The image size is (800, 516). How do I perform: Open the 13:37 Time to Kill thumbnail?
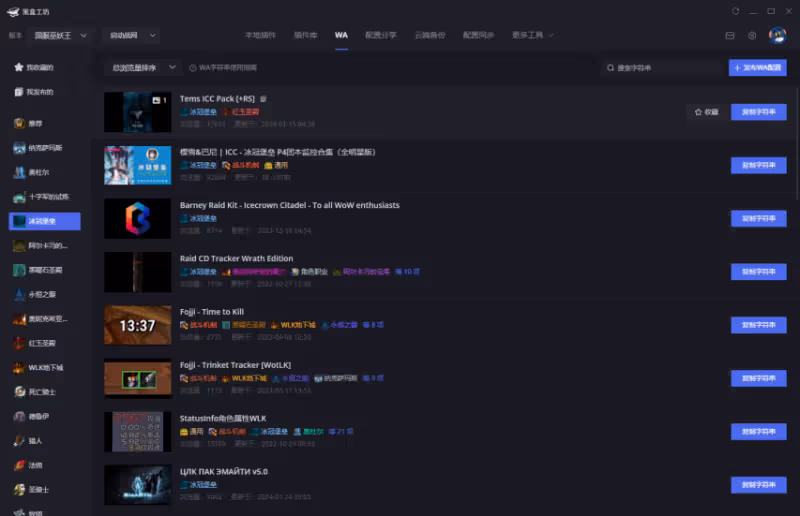[x=138, y=325]
